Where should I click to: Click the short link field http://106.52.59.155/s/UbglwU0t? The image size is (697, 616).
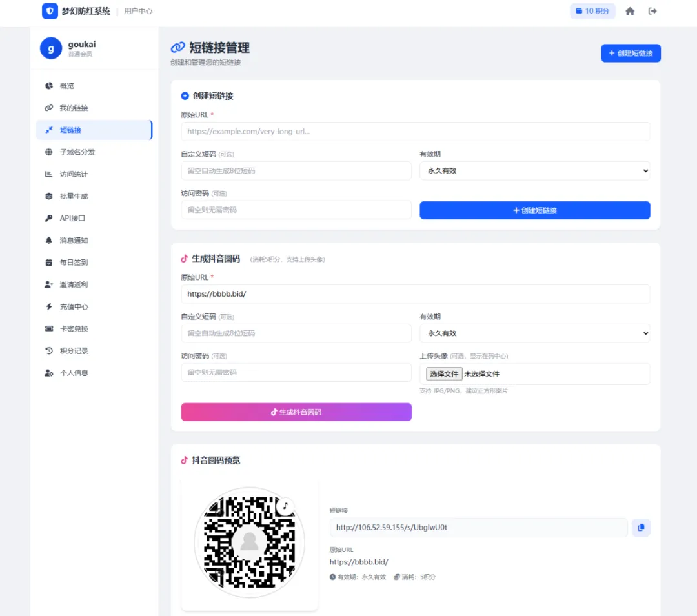pyautogui.click(x=478, y=527)
